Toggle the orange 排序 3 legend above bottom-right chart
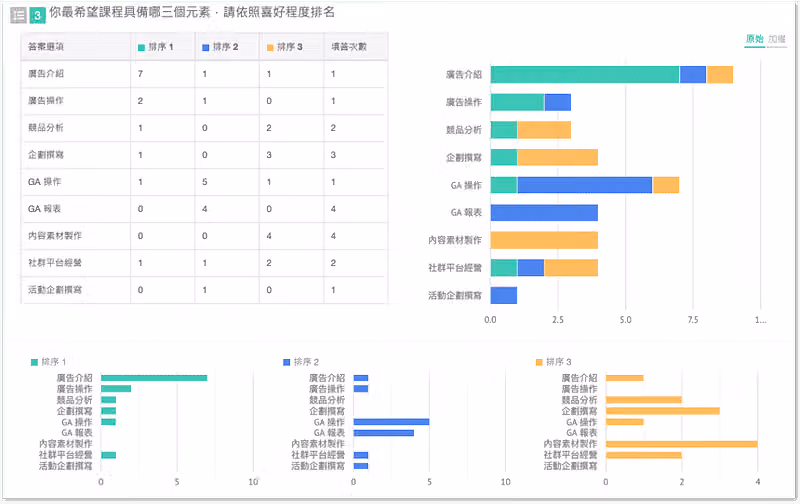The width and height of the screenshot is (800, 504). click(x=554, y=362)
